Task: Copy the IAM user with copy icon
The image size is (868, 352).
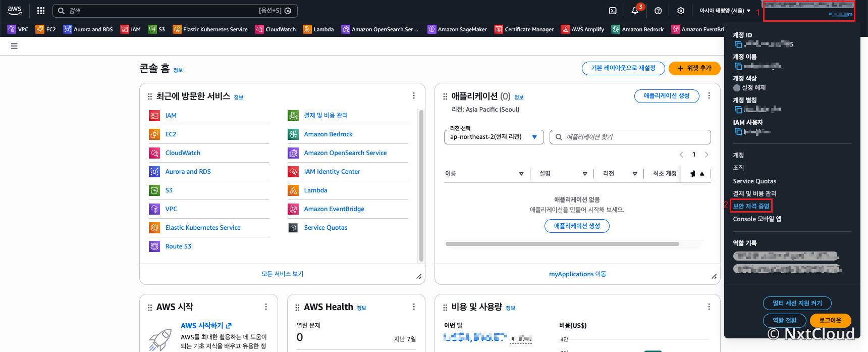Action: click(x=738, y=132)
